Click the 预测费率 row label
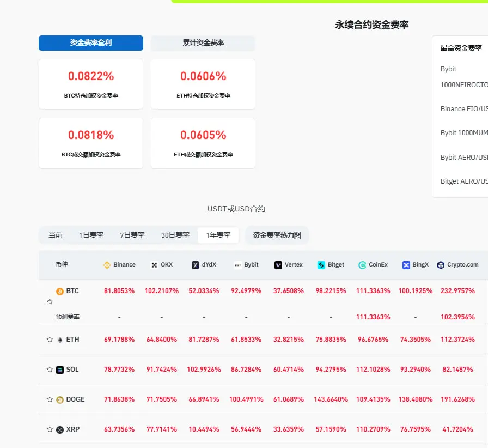 point(68,317)
